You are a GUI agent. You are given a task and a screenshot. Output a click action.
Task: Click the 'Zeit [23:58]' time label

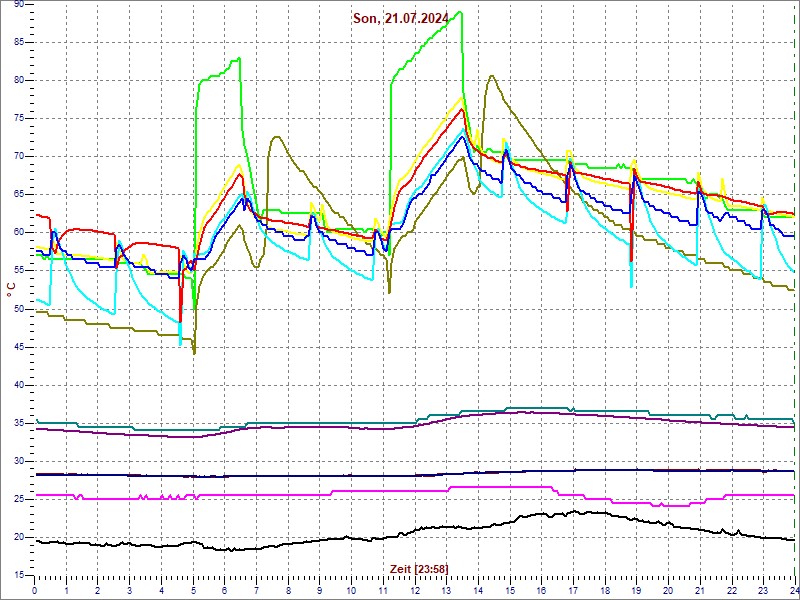tap(419, 568)
